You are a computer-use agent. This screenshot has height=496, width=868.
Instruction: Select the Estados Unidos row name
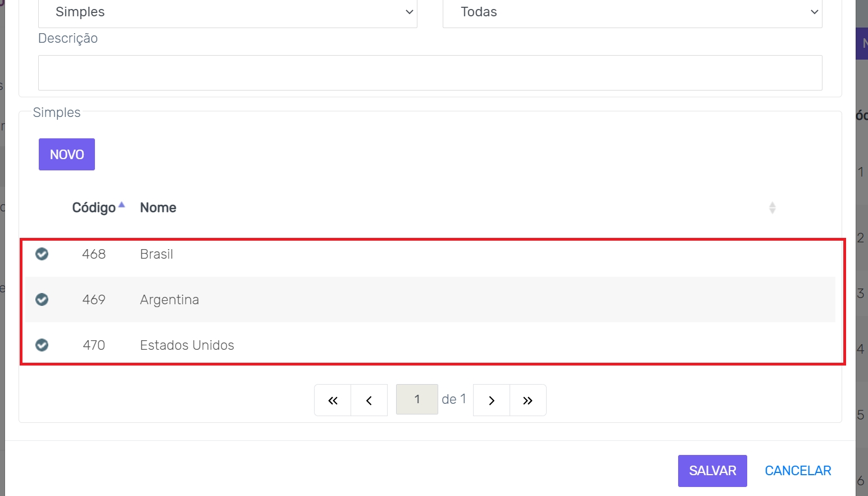click(187, 345)
